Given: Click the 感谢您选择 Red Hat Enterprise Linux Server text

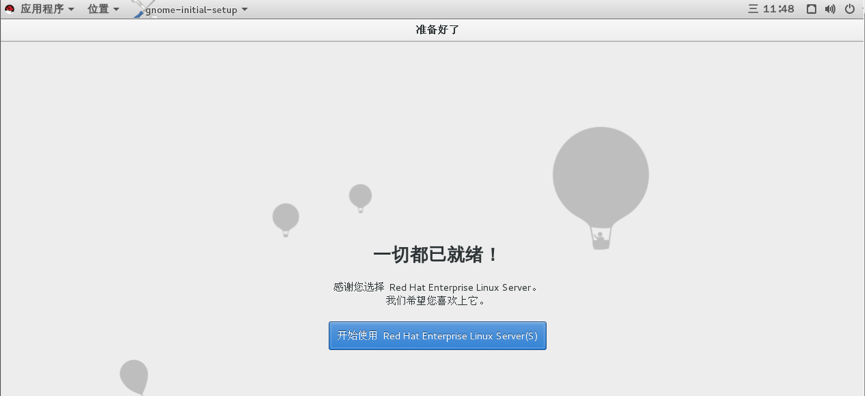Looking at the screenshot, I should pos(435,287).
